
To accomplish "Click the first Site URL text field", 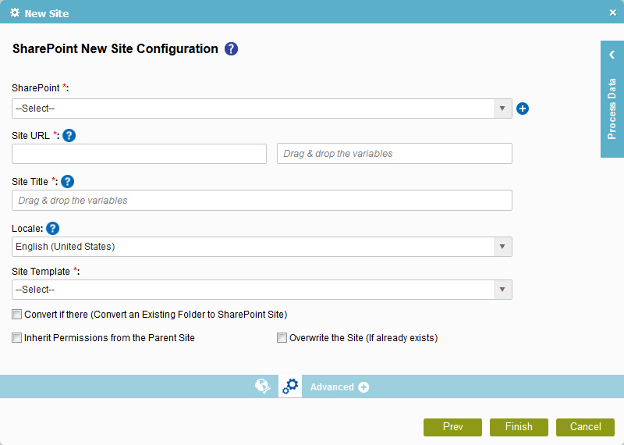I will [139, 154].
